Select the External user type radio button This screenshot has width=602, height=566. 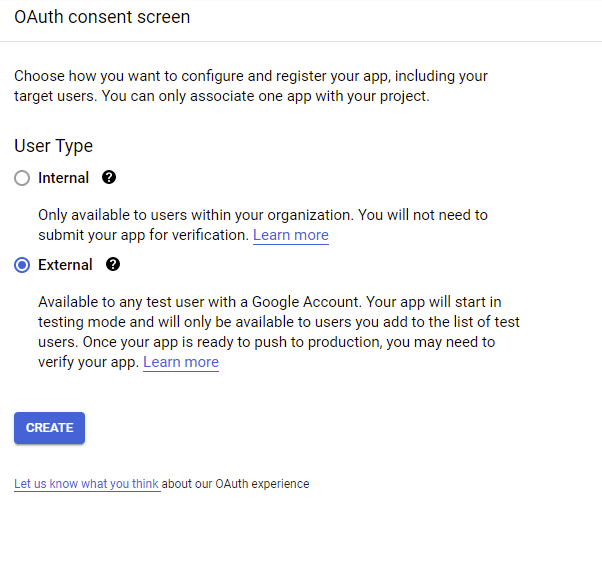pyautogui.click(x=22, y=266)
